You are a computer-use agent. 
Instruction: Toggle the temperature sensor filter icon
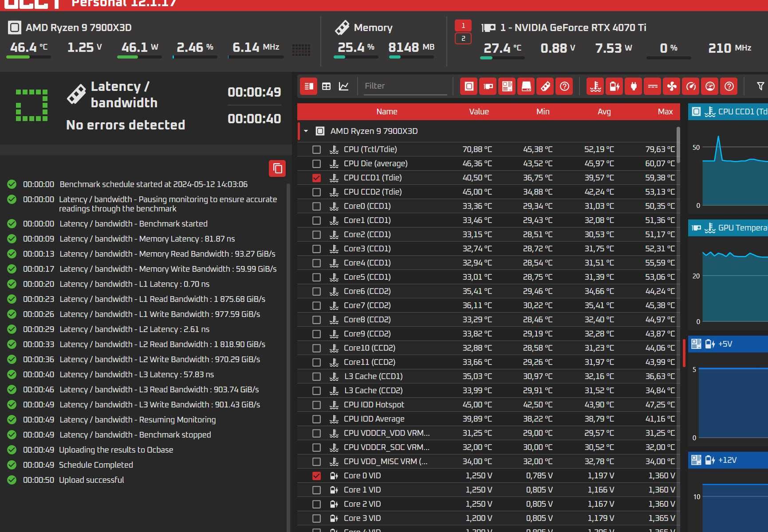[595, 86]
